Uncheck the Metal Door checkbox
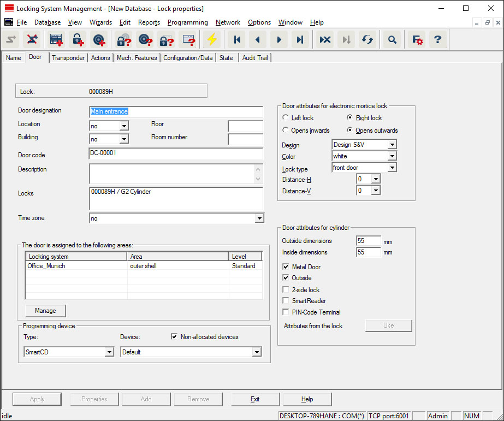 click(x=286, y=267)
